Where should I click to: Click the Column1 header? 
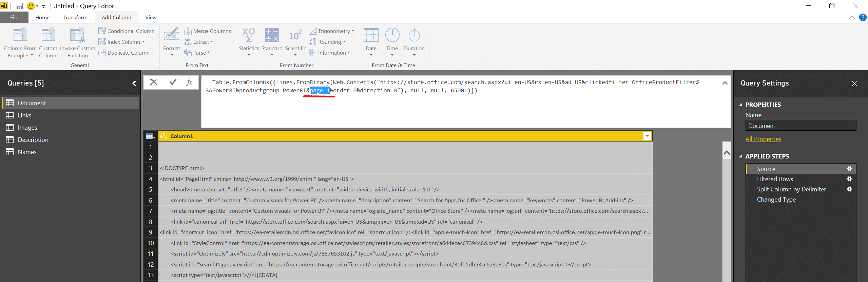coord(405,136)
